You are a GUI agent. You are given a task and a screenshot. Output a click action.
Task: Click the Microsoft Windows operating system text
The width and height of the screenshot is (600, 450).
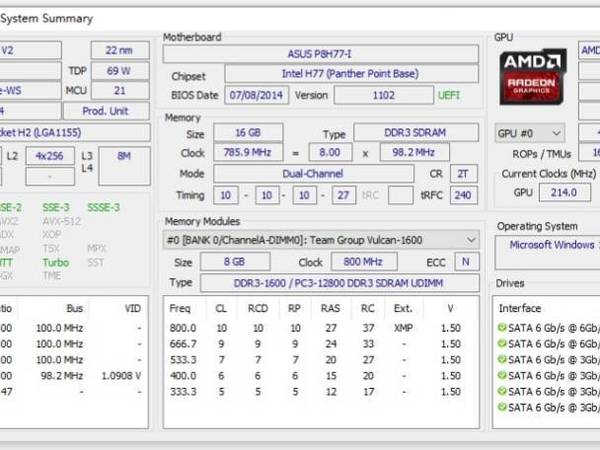tap(553, 244)
